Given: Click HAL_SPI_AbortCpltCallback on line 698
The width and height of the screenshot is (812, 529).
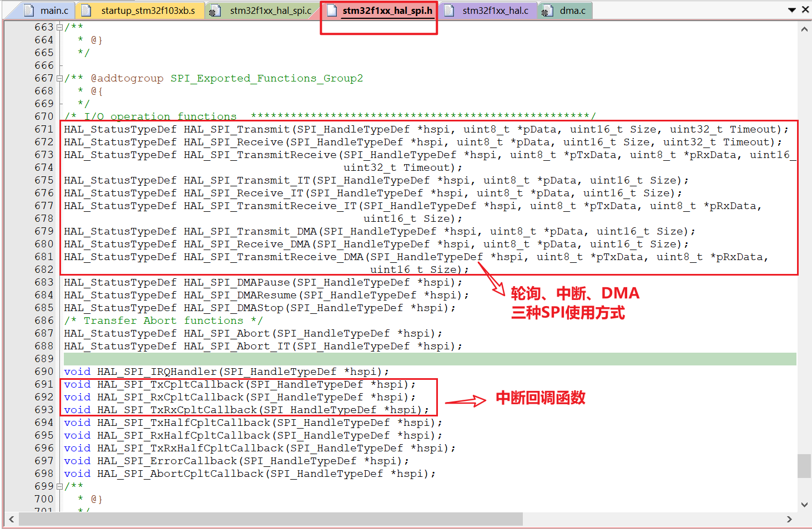Looking at the screenshot, I should (180, 474).
